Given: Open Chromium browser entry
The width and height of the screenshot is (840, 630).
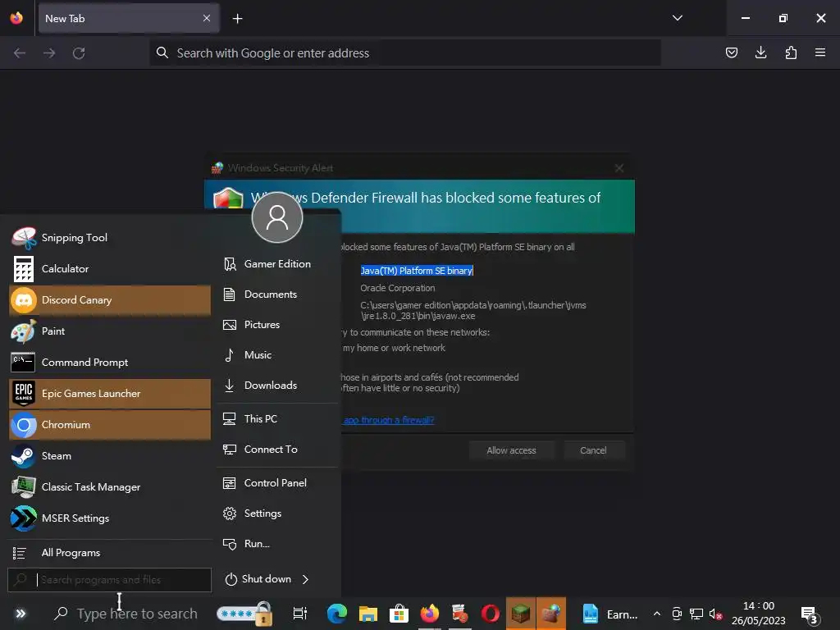Looking at the screenshot, I should 110,424.
